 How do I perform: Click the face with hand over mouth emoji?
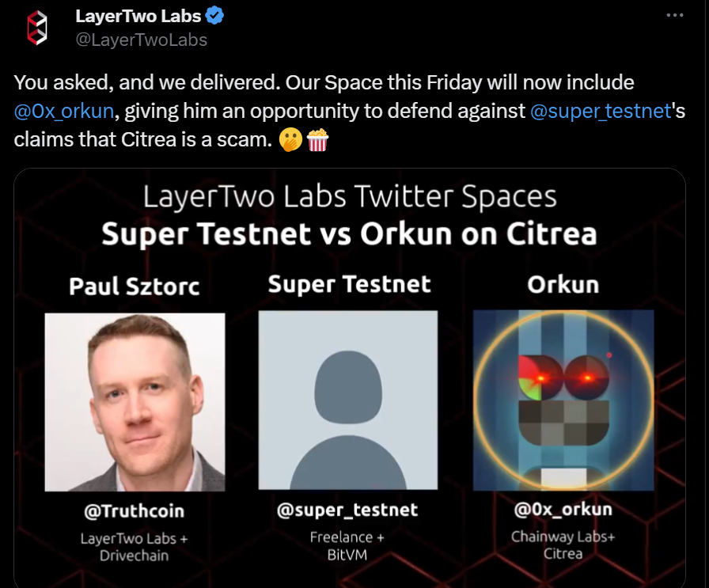(290, 140)
